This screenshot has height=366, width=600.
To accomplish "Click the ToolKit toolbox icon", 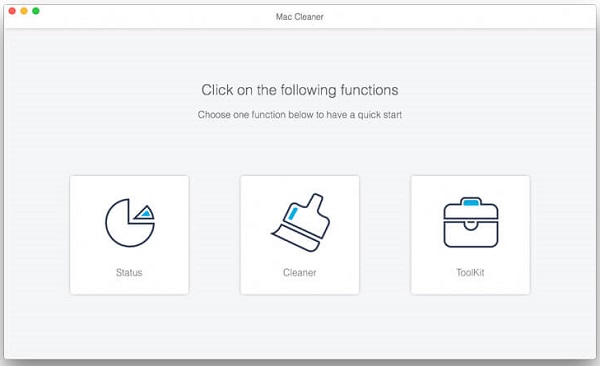I will tap(471, 222).
